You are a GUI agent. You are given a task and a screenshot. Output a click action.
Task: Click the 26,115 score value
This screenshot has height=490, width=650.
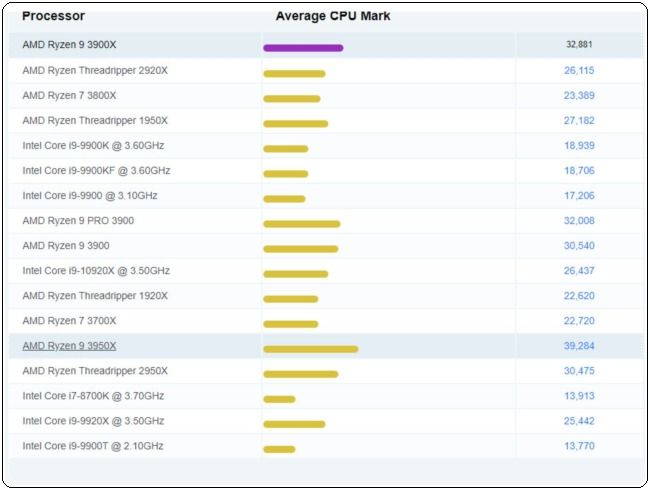pos(579,70)
